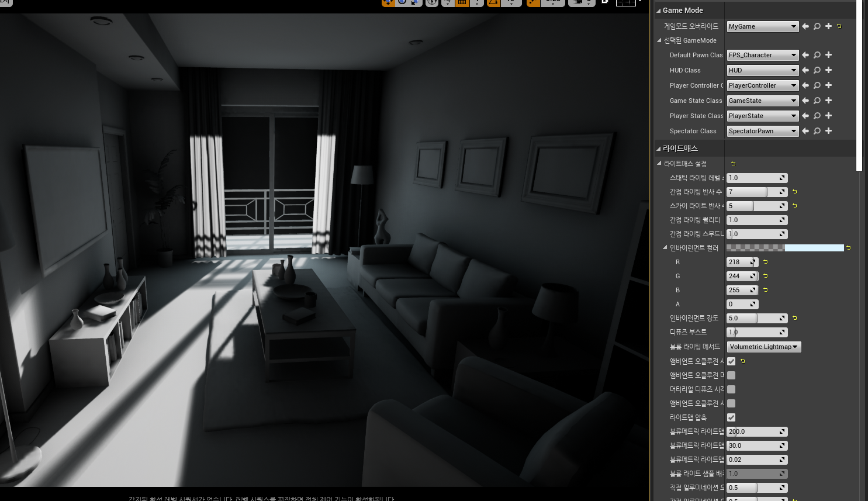Open the PlayerState class dropdown
868x501 pixels.
click(x=763, y=116)
